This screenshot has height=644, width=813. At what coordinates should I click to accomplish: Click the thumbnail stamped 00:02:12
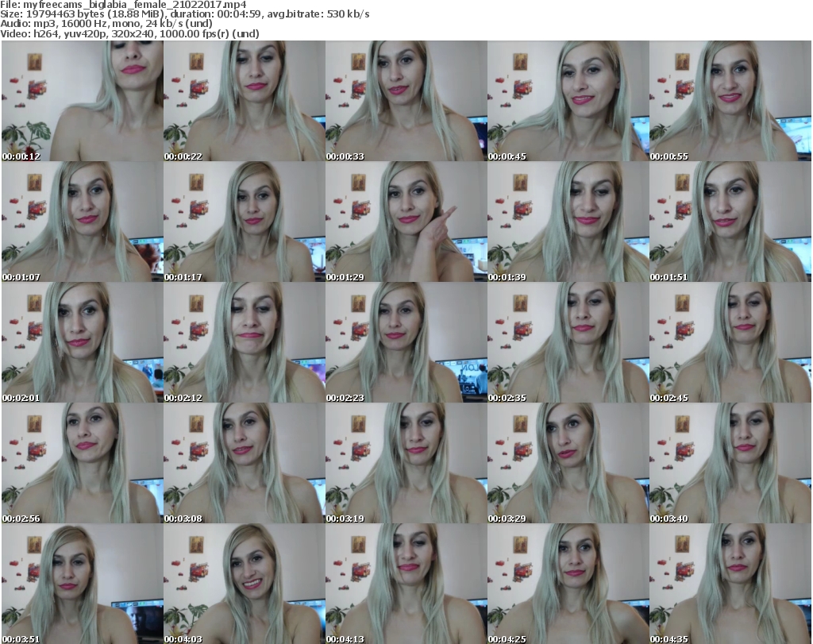[245, 342]
